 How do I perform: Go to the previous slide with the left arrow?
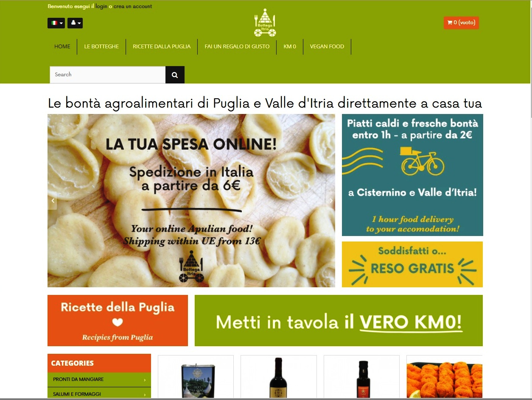pos(53,201)
